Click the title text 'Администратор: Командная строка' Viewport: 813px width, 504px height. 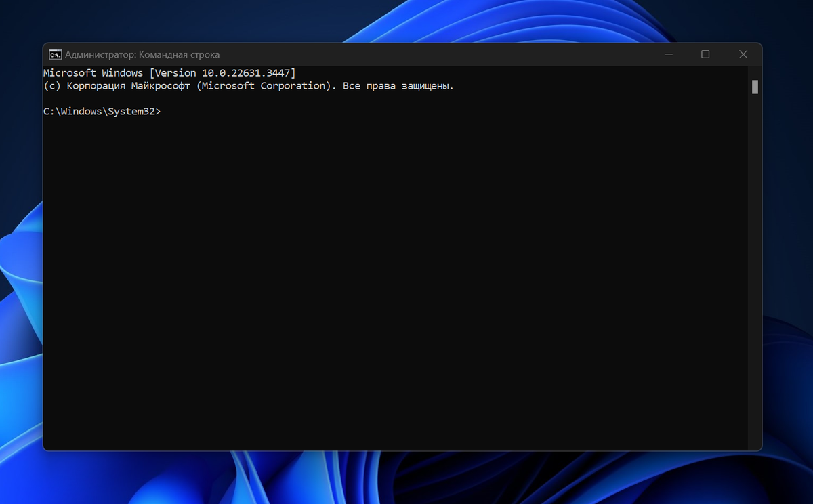pyautogui.click(x=142, y=54)
